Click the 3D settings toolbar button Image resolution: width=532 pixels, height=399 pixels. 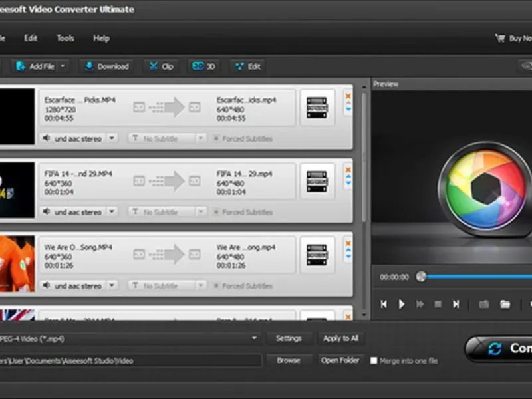coord(203,66)
